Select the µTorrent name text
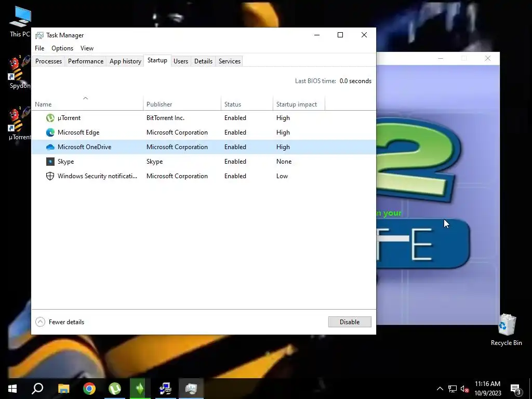Viewport: 532px width, 399px height. 69,118
